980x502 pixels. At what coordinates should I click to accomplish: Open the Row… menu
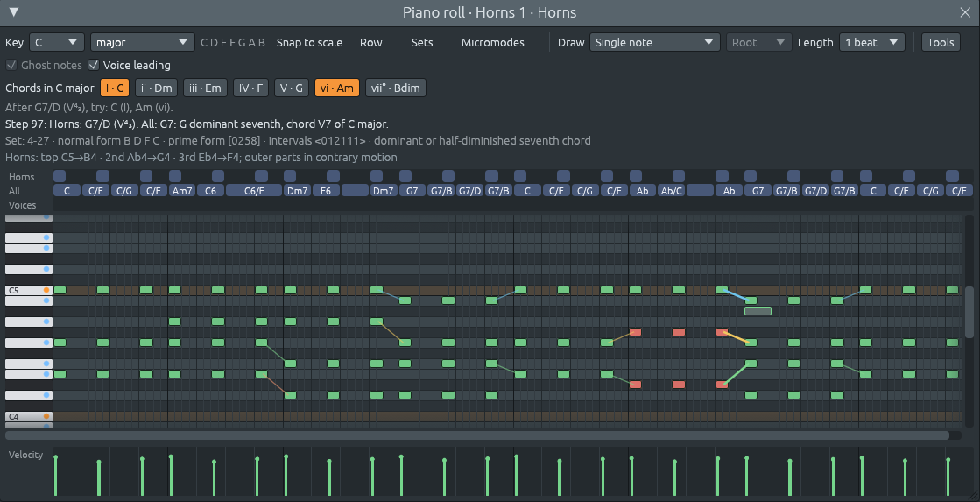[377, 43]
